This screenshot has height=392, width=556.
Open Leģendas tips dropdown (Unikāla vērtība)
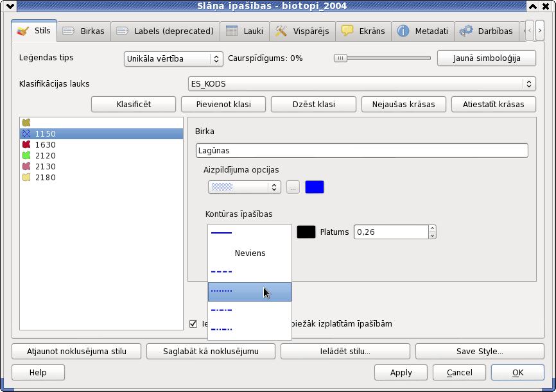pyautogui.click(x=173, y=59)
